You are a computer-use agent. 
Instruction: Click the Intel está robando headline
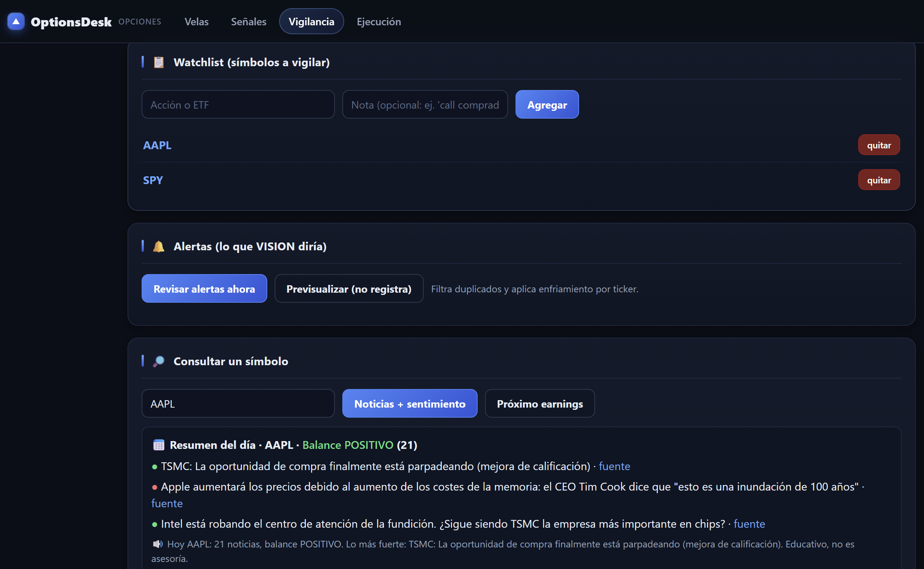443,524
